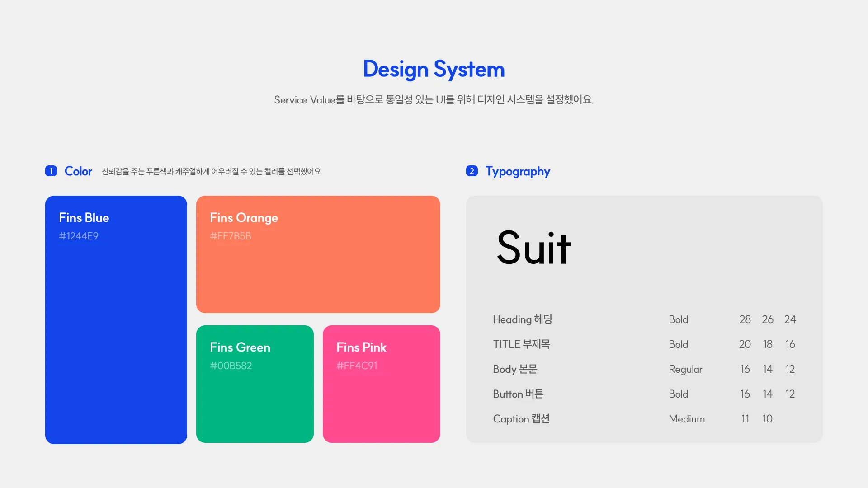This screenshot has height=488, width=868.
Task: Click Bold weight in the Heading row
Action: click(x=679, y=319)
